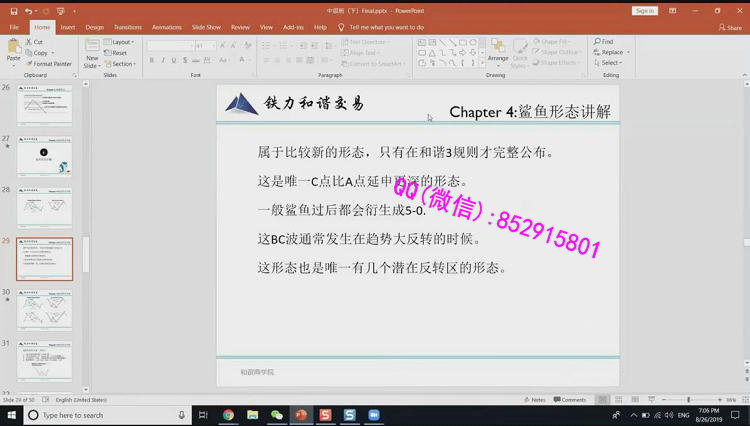Switch to the Transitions ribbon tab
This screenshot has width=750, height=426.
coord(127,27)
